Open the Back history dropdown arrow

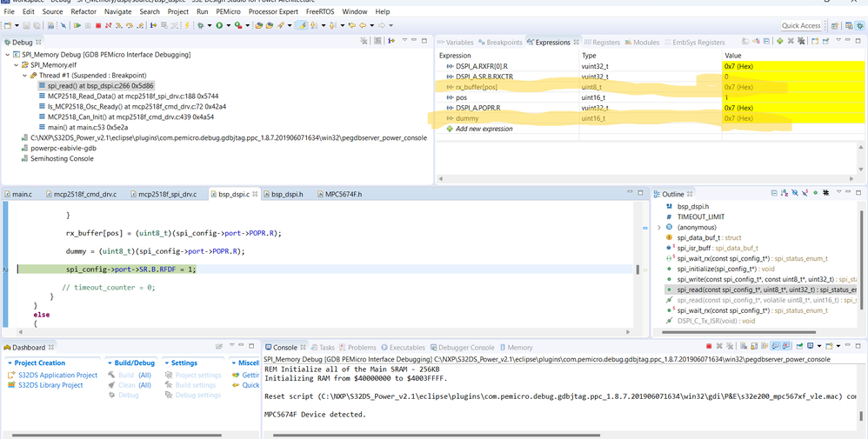372,25
